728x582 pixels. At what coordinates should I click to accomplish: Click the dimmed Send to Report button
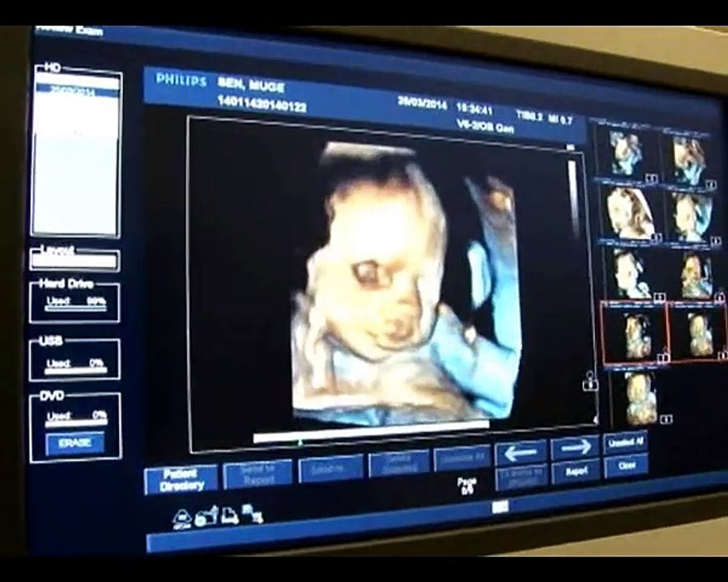click(257, 474)
